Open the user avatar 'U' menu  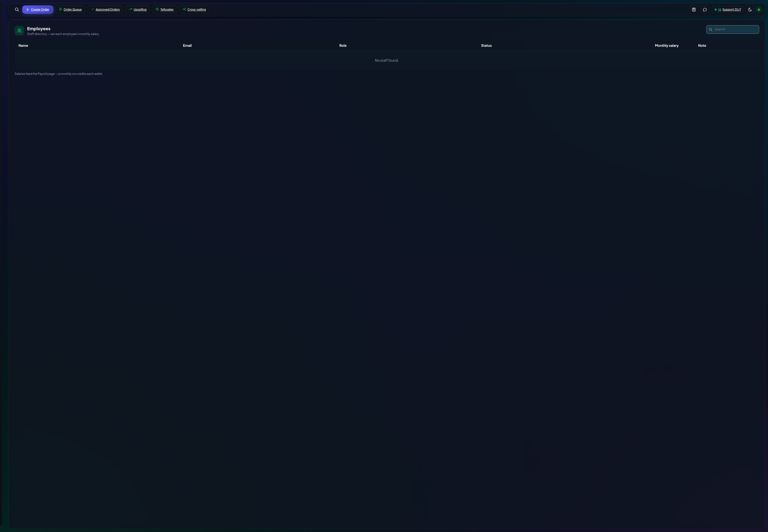click(759, 10)
